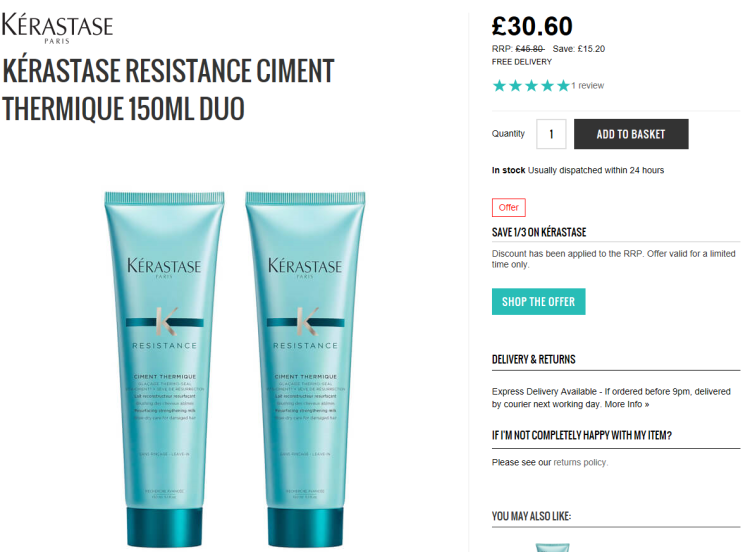This screenshot has height=552, width=743.
Task: Click the Shop the Offer button
Action: pos(538,301)
